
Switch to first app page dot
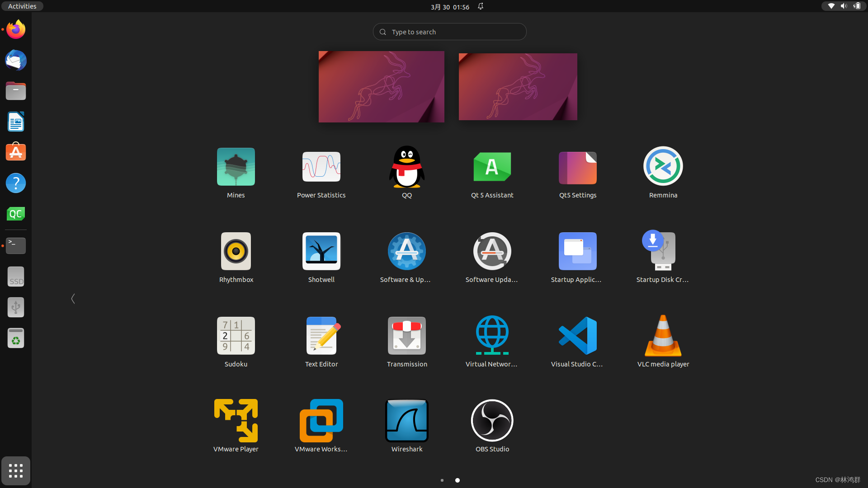[442, 480]
